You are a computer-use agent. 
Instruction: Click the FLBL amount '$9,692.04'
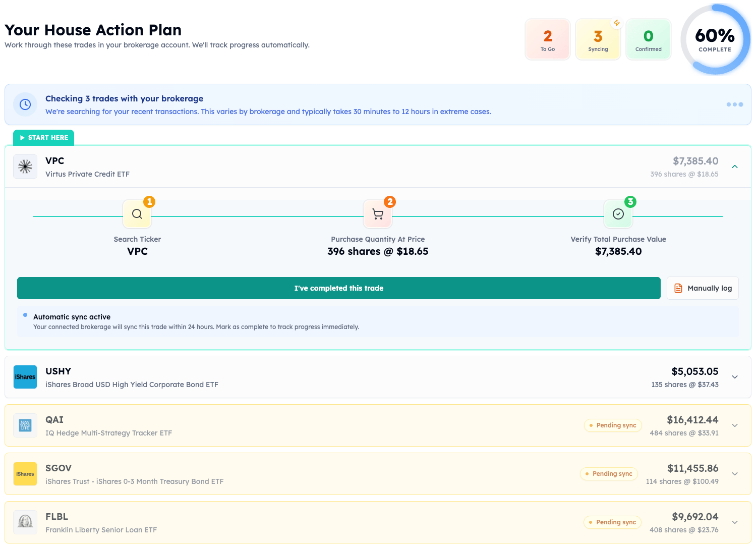[x=695, y=517]
